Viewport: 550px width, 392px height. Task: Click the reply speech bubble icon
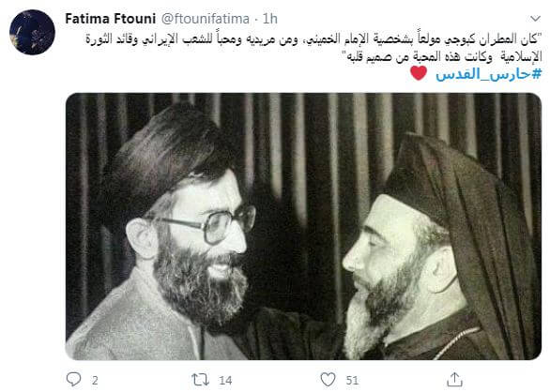pyautogui.click(x=73, y=379)
